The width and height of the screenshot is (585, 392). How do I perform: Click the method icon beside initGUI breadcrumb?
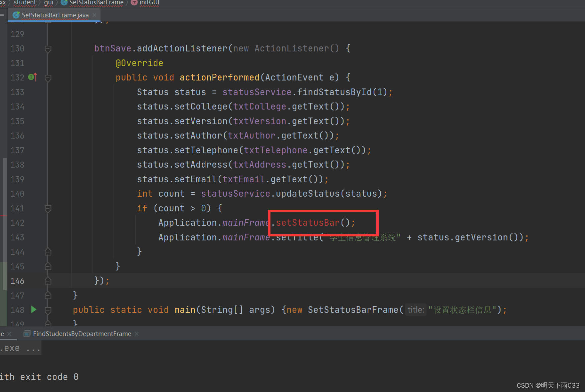pyautogui.click(x=134, y=3)
